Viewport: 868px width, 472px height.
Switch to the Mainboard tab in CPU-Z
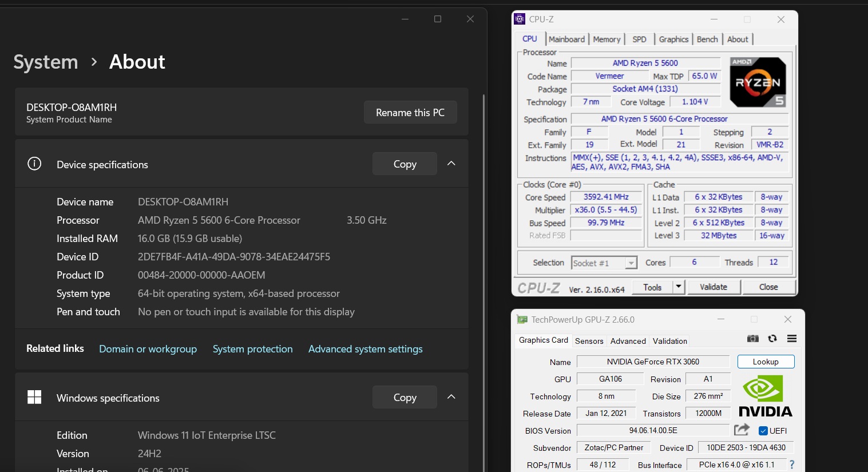pos(566,39)
